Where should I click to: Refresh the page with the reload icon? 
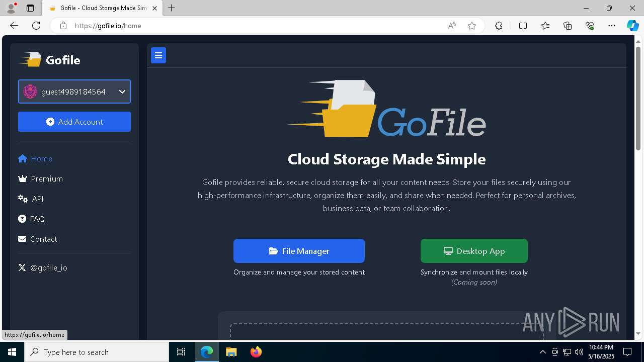(x=36, y=26)
